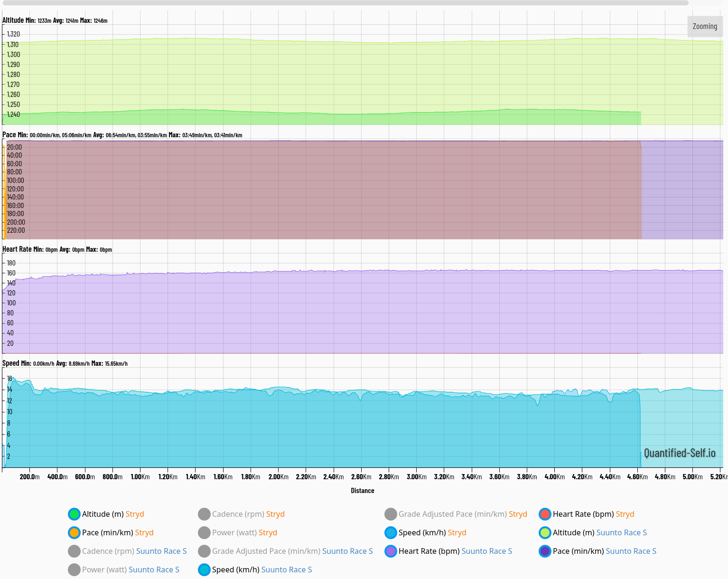Screen dimensions: 728x579
Task: Click the purple Heart Rate Suunto marker
Action: click(x=391, y=551)
